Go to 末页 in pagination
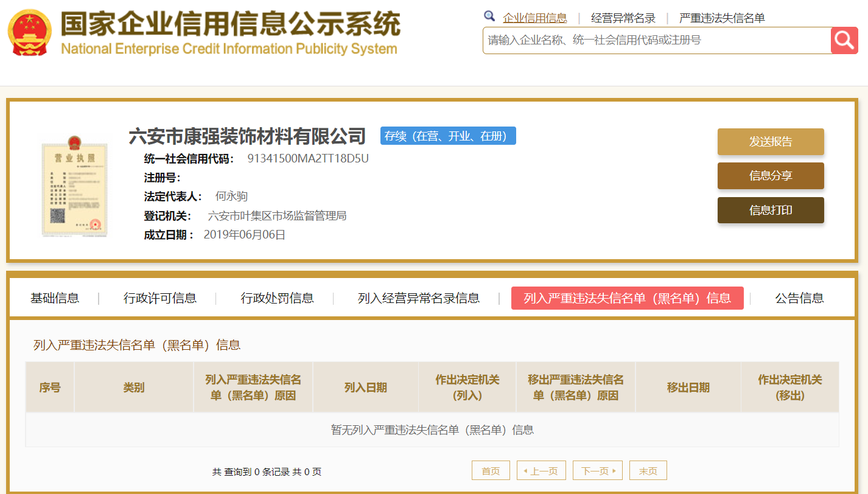 pyautogui.click(x=648, y=470)
